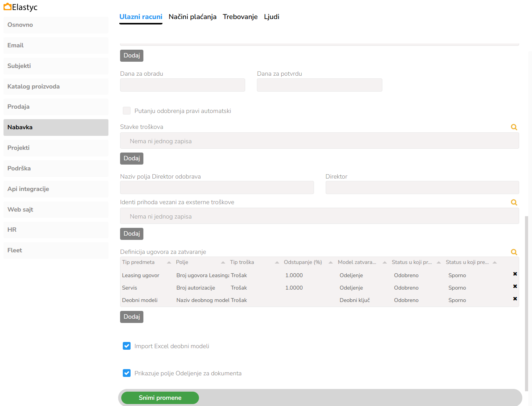The width and height of the screenshot is (532, 406).
Task: Delete the Deobni modeli row
Action: [x=515, y=299]
